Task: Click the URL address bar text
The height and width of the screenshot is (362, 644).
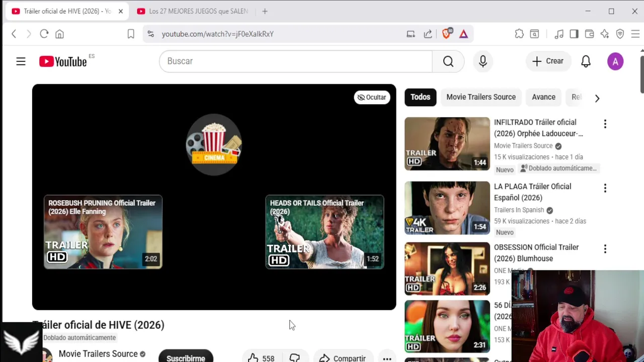Action: pos(217,34)
